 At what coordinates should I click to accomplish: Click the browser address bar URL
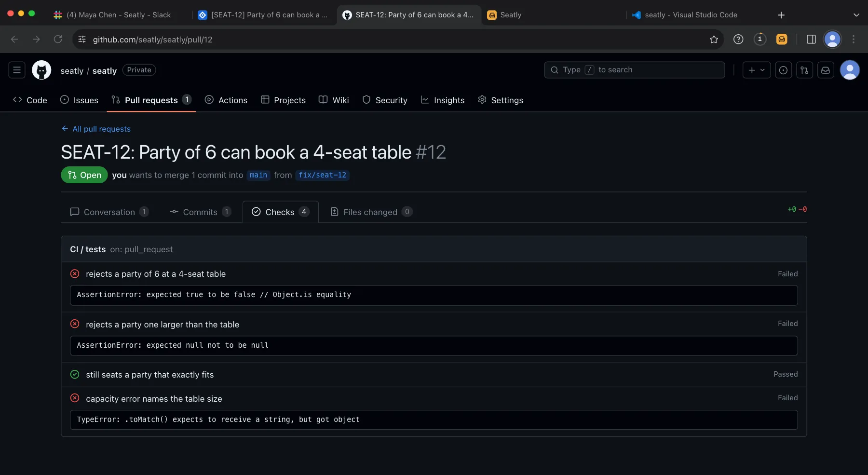pyautogui.click(x=152, y=40)
